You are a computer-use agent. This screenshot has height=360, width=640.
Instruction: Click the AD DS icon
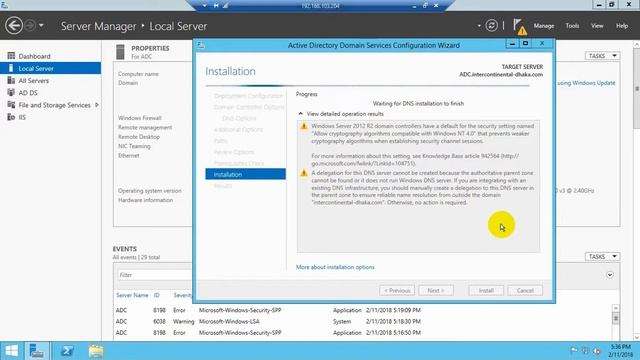pos(11,93)
